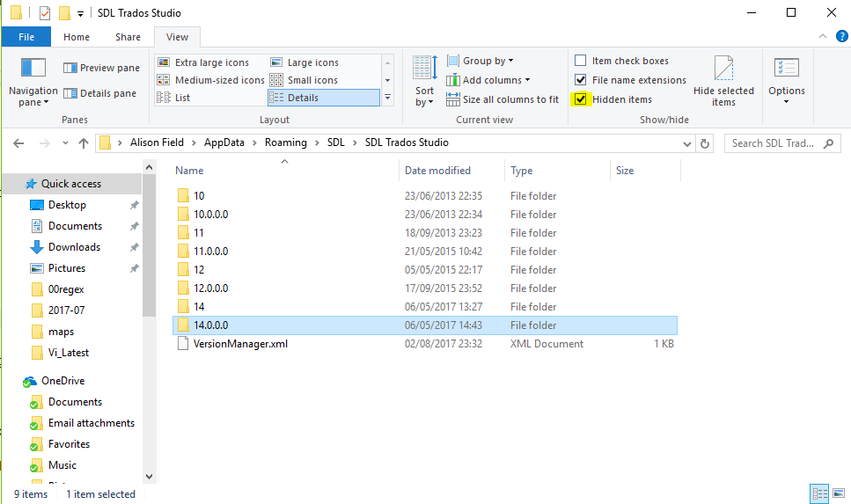Expand breadcrumb arrow after Roaming
This screenshot has height=504, width=851.
(317, 143)
